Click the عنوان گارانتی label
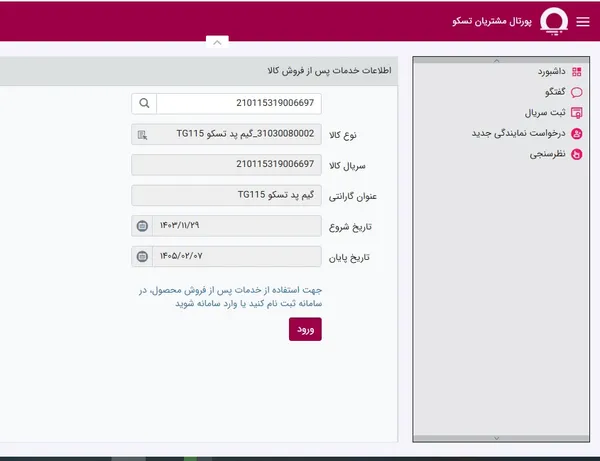 pyautogui.click(x=353, y=197)
